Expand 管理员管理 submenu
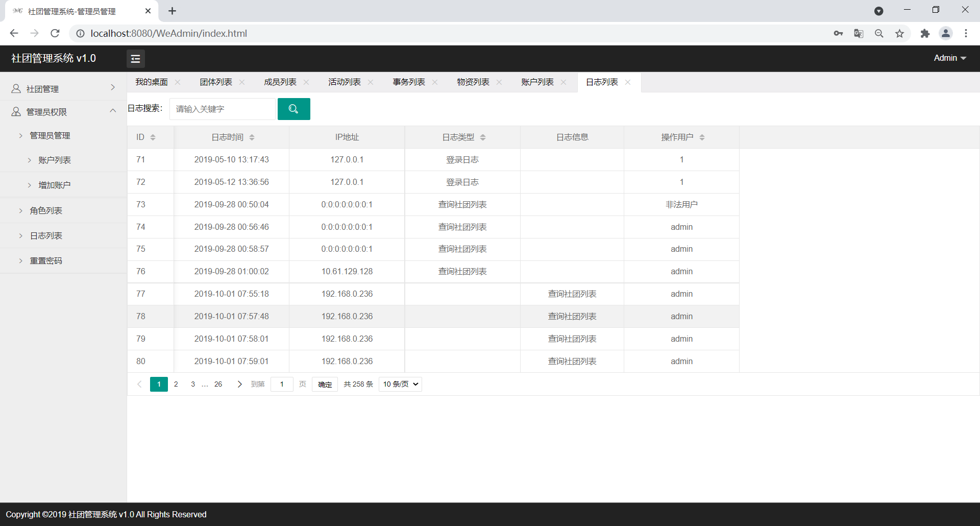Screen dimensions: 980x526 [x=63, y=135]
